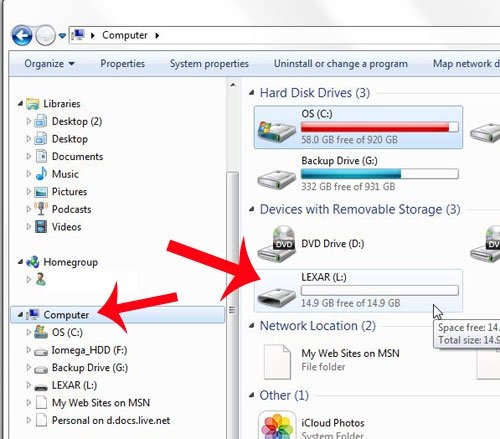Select the Backup Drive (G:) drive icon
Viewport: 500px width, 439px height.
(x=276, y=179)
